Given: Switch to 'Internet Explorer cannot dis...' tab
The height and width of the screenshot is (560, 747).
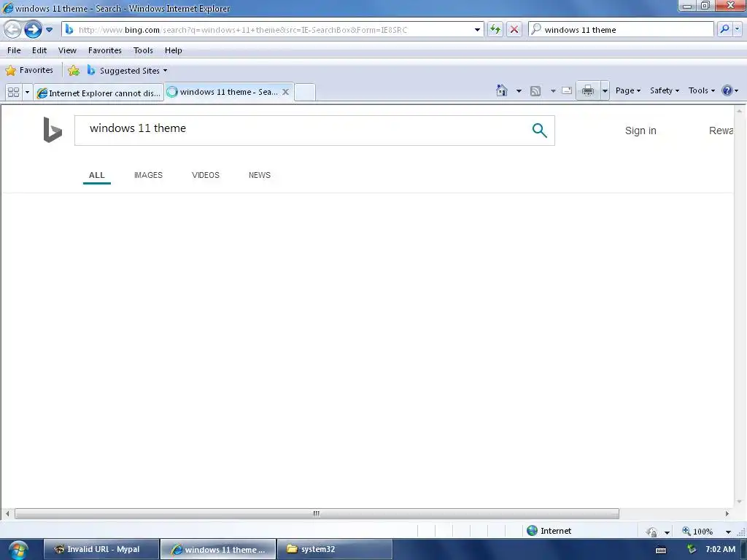Looking at the screenshot, I should pos(99,93).
